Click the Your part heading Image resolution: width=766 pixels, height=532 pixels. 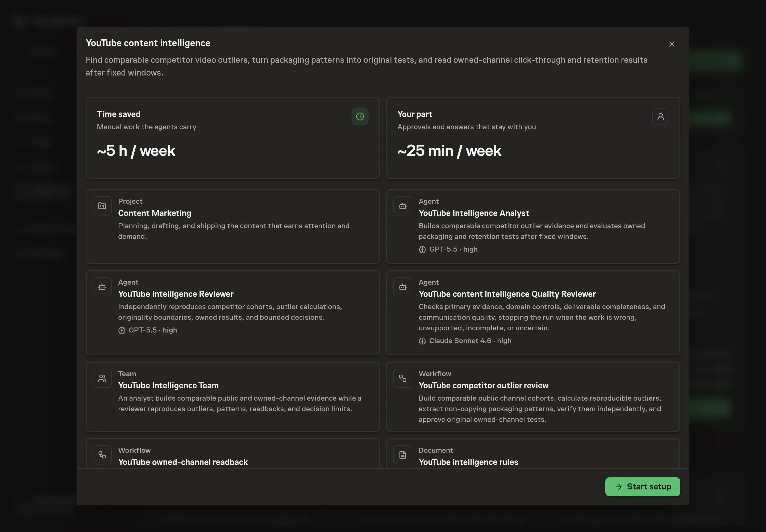(415, 114)
